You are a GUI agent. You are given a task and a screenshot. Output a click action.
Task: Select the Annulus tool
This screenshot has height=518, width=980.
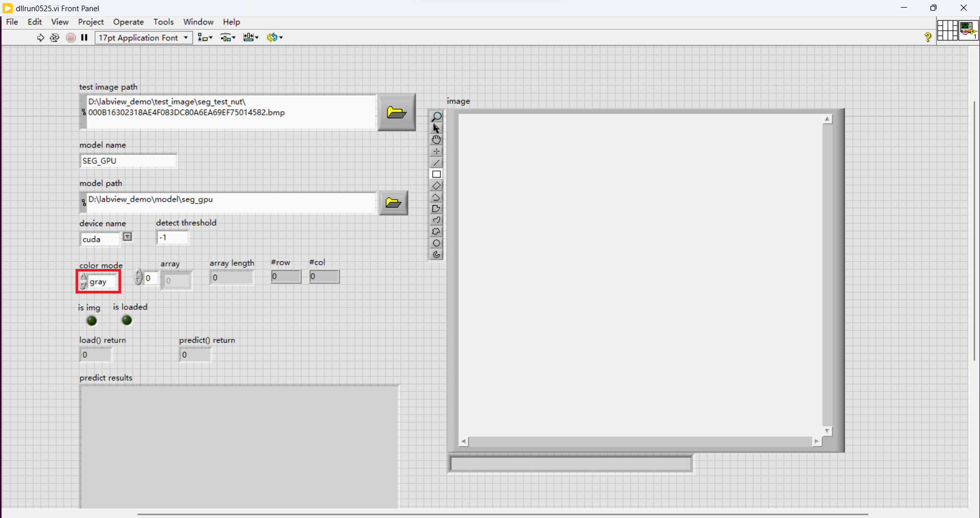436,254
